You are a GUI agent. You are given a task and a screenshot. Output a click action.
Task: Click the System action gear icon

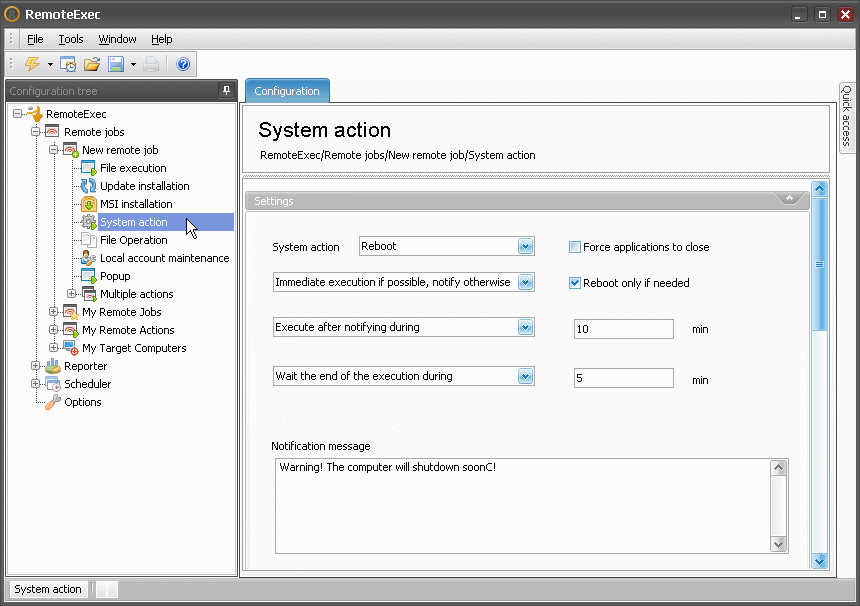(88, 222)
